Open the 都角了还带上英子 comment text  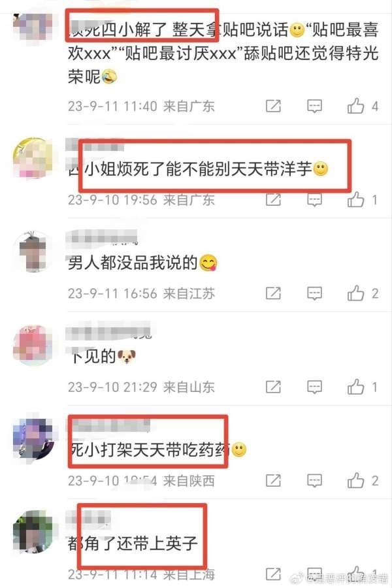pyautogui.click(x=133, y=544)
